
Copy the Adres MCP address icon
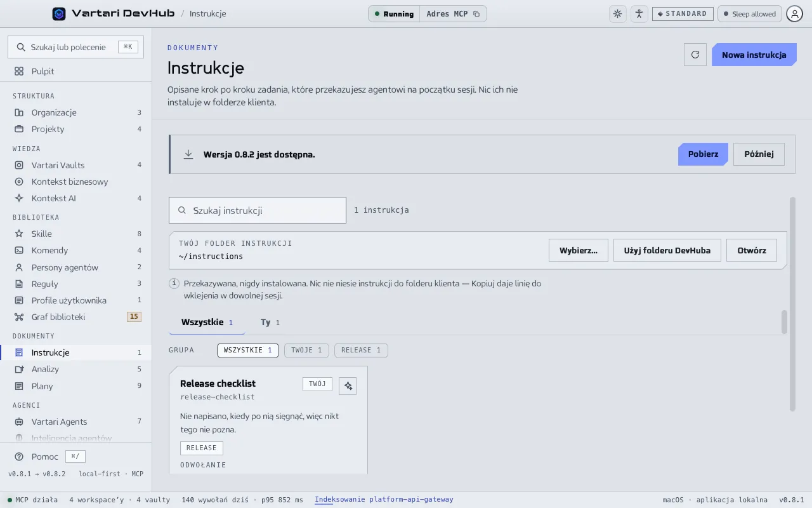[476, 14]
